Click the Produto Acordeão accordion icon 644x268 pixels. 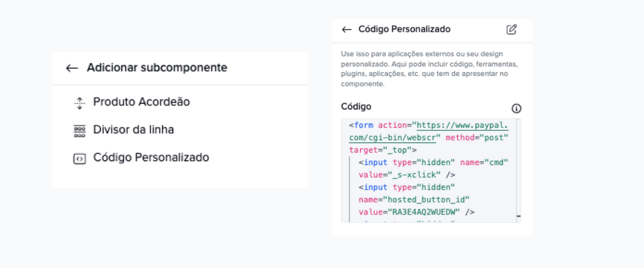[79, 103]
